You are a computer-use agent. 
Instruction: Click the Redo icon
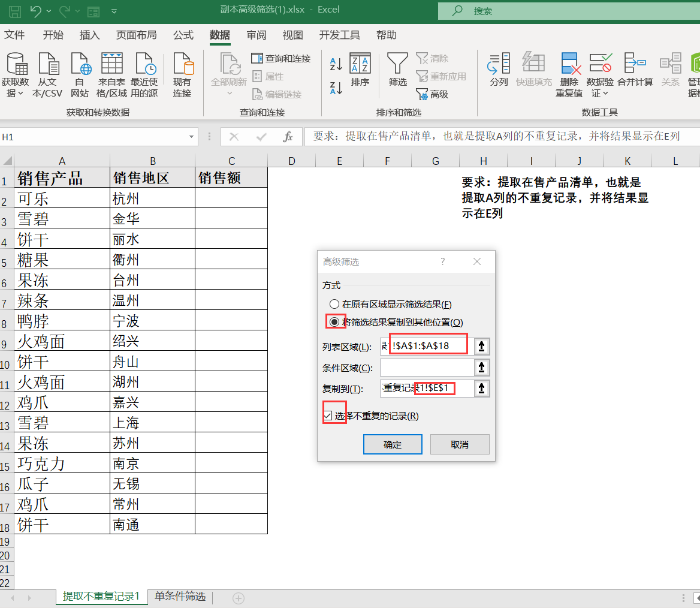65,11
